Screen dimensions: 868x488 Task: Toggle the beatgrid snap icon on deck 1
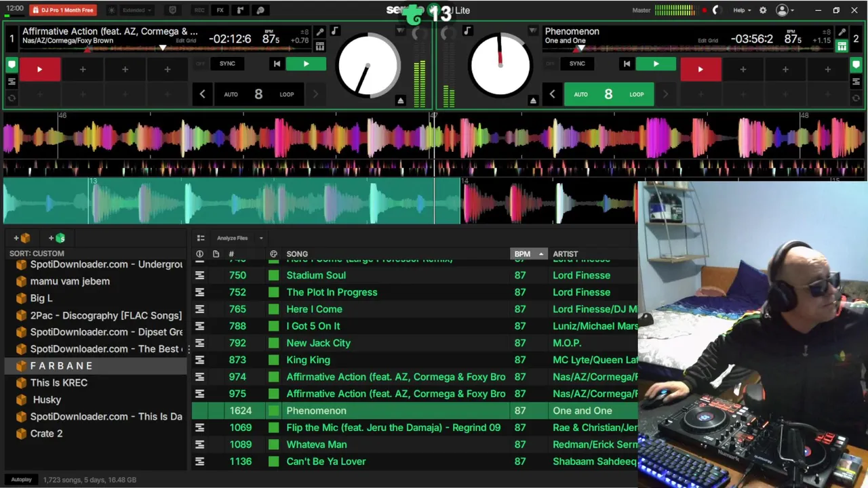tap(320, 46)
